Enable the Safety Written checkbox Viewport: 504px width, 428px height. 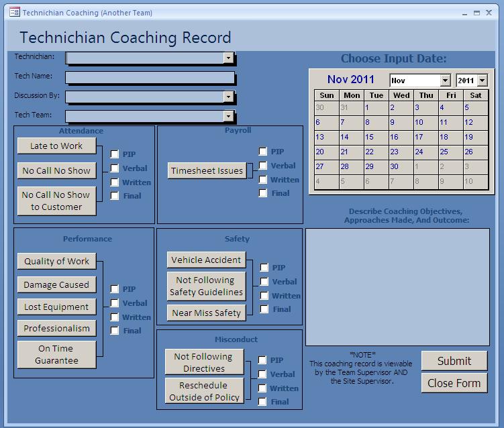[264, 296]
